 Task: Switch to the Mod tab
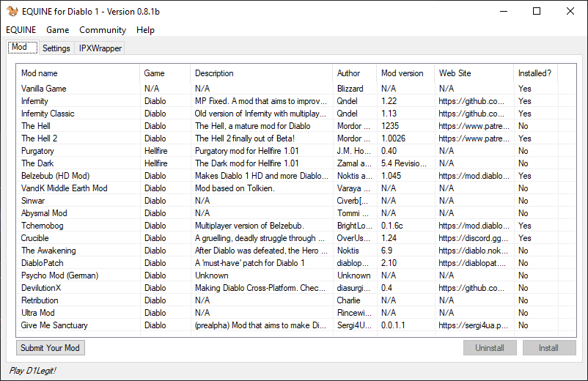pos(23,47)
